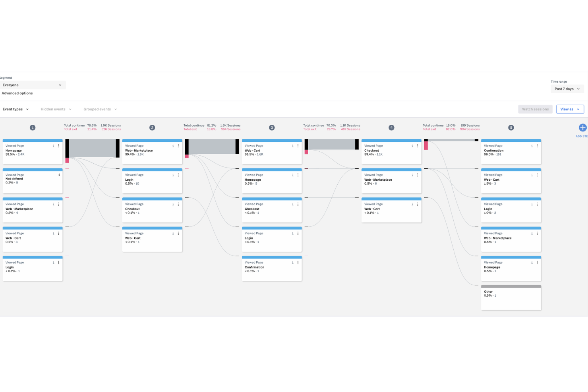This screenshot has width=588, height=392.
Task: Open the Grouped events menu
Action: point(99,109)
